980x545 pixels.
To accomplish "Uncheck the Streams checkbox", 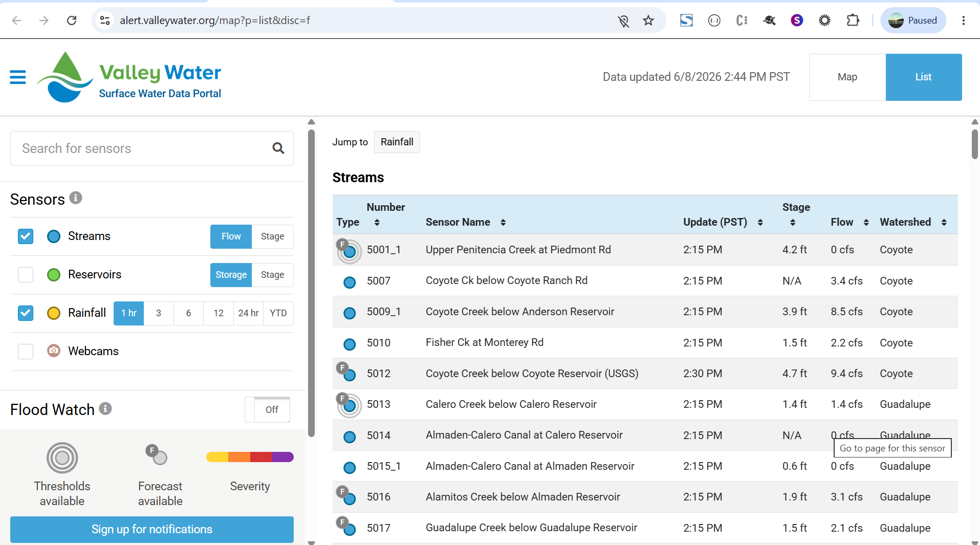I will click(x=26, y=236).
